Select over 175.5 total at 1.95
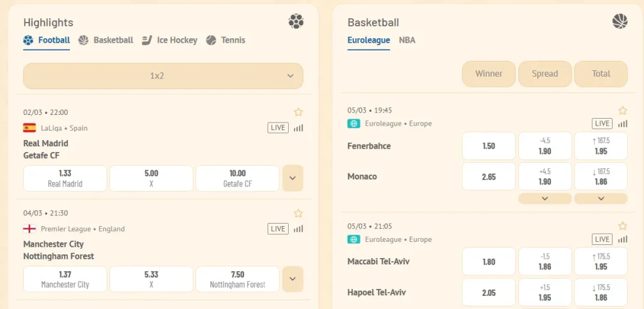Viewport: 644px width, 309px height. tap(601, 261)
